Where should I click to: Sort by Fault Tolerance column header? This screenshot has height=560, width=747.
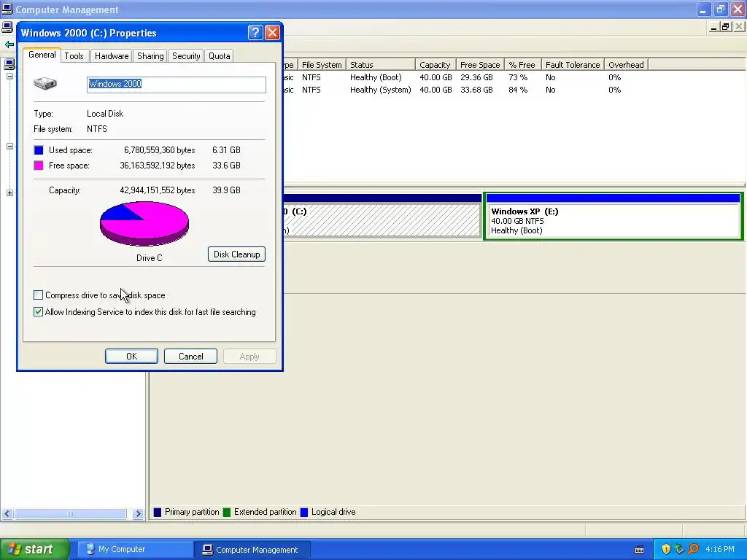point(573,65)
